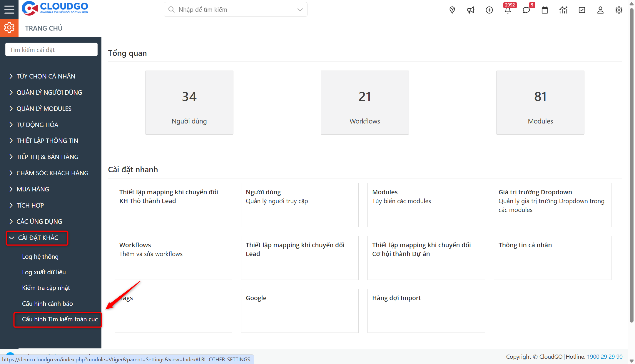Expand the QUẢN LÝ MODULES section
The width and height of the screenshot is (635, 364).
tap(44, 108)
